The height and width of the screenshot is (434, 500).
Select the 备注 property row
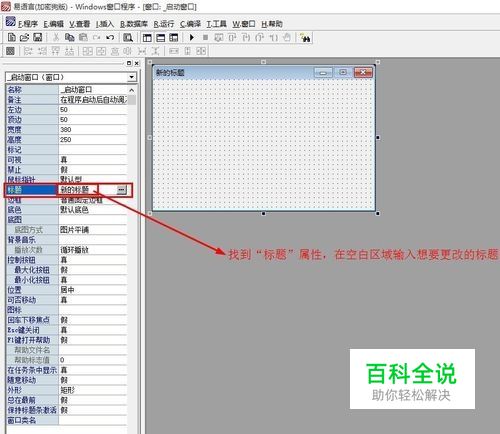(66, 100)
